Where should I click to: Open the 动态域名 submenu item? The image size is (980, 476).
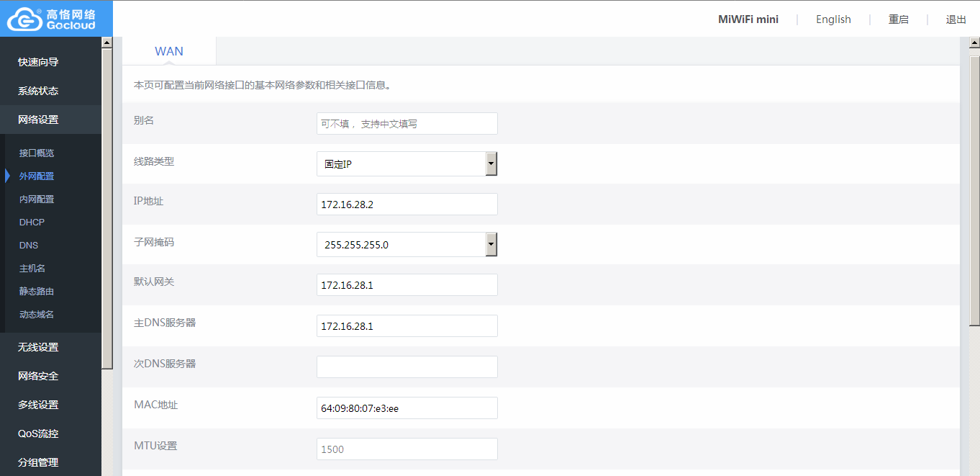click(x=37, y=315)
